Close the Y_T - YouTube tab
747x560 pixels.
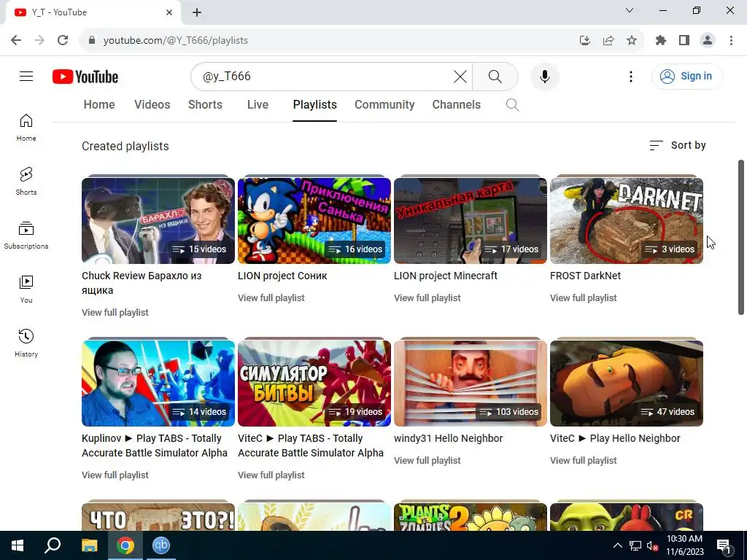pyautogui.click(x=169, y=12)
